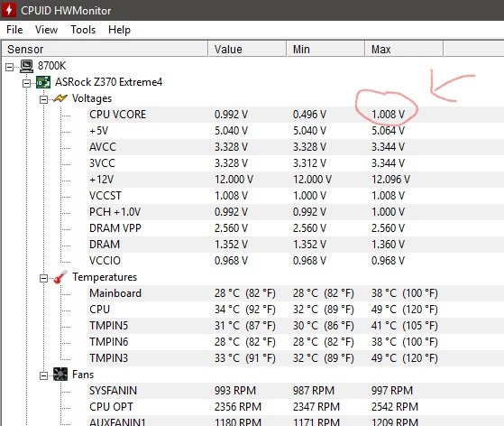Image resolution: width=504 pixels, height=426 pixels.
Task: Click the Max column header
Action: (x=404, y=50)
